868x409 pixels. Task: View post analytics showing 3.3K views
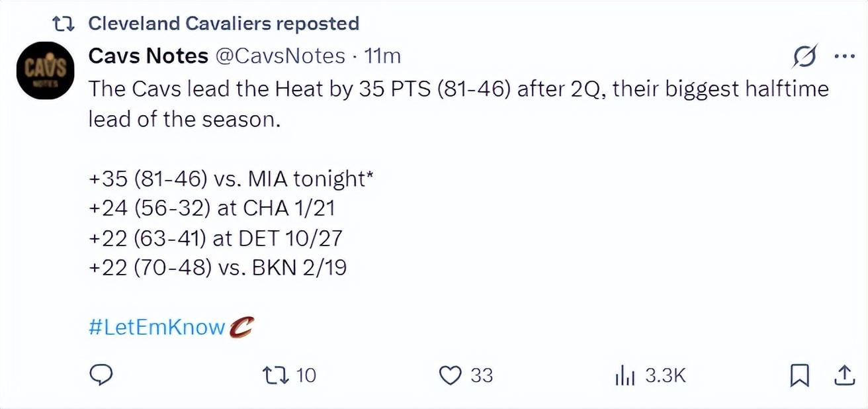tap(625, 376)
